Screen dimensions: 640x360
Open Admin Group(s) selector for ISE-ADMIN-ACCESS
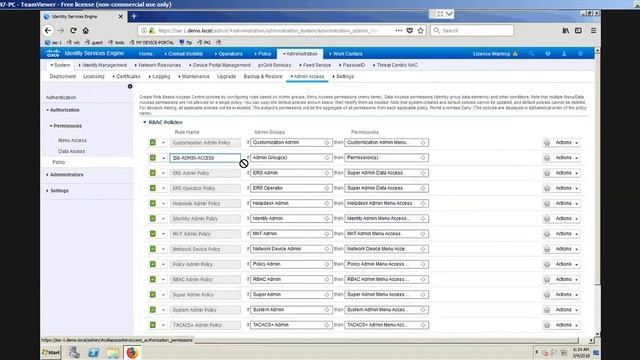(291, 158)
